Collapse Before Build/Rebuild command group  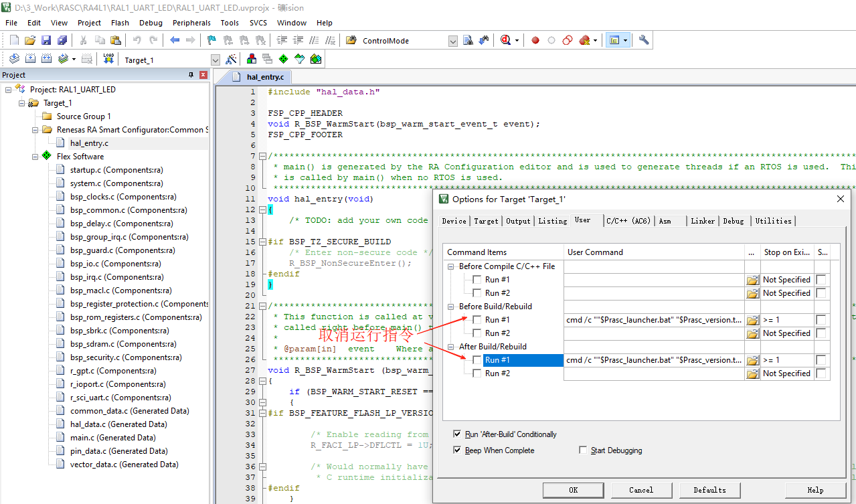click(x=452, y=307)
